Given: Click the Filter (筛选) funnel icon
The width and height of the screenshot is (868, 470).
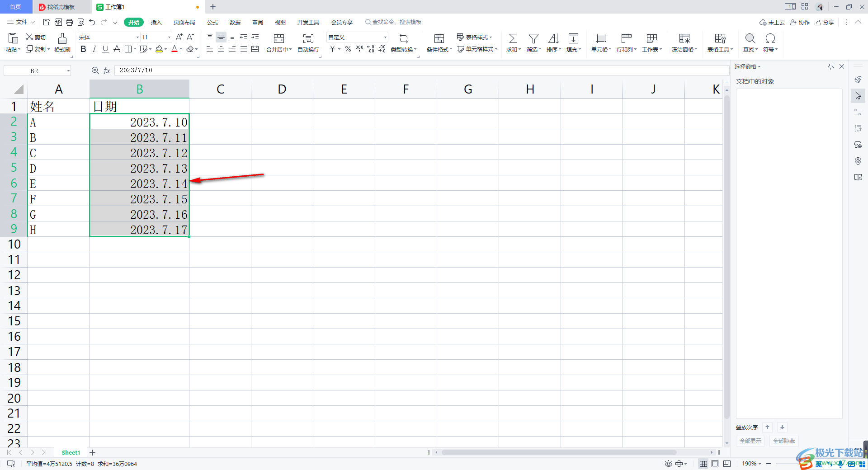Looking at the screenshot, I should [x=533, y=38].
